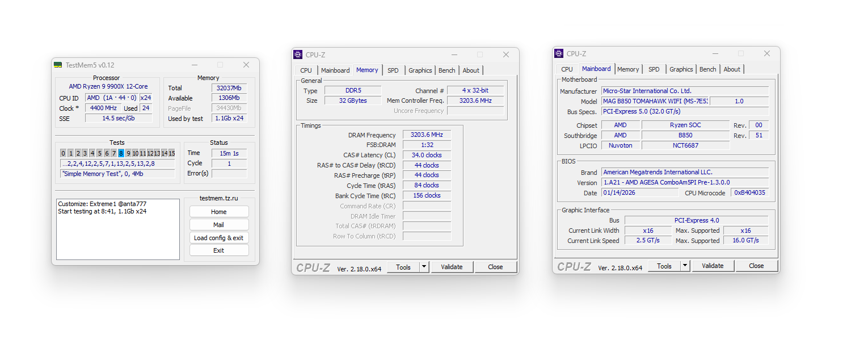Switch to SPD tab in Memory window
The width and height of the screenshot is (868, 352).
tap(393, 70)
